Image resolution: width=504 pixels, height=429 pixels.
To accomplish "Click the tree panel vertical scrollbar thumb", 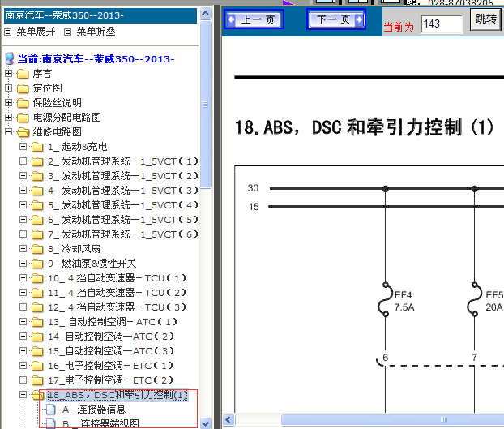I will (205, 105).
